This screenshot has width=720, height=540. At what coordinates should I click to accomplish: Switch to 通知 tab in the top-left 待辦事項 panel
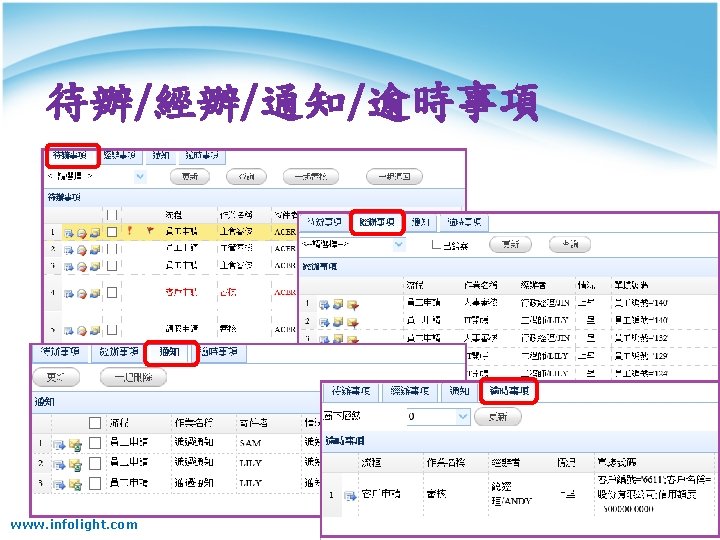click(161, 156)
